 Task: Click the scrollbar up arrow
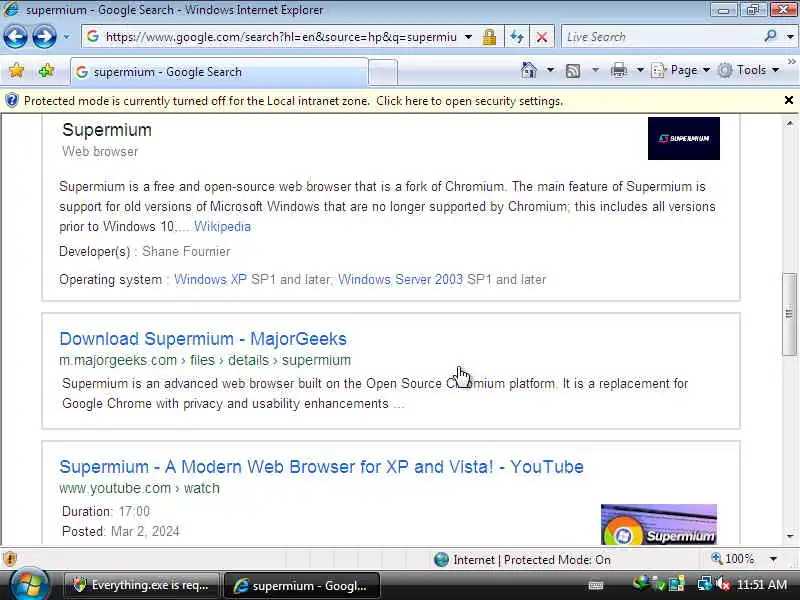coord(790,123)
